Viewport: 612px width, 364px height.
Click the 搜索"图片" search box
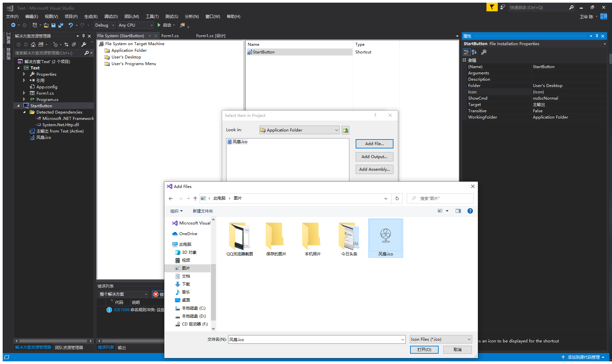click(440, 198)
